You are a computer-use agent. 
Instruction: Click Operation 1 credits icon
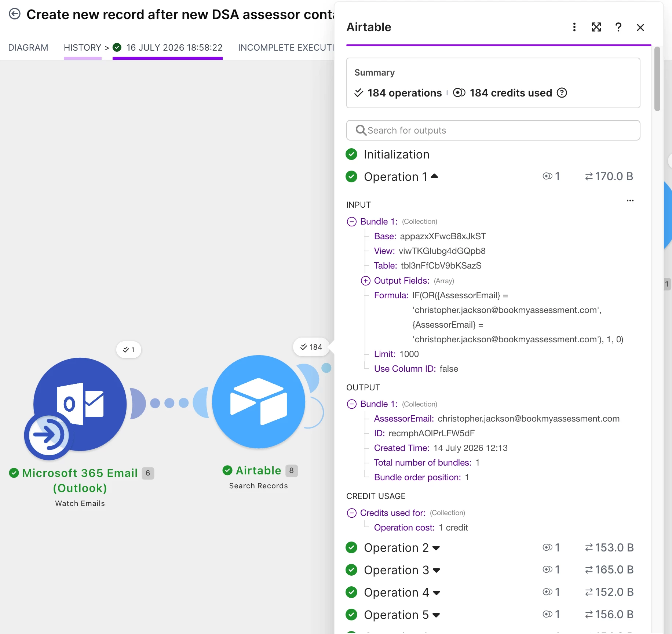point(547,176)
